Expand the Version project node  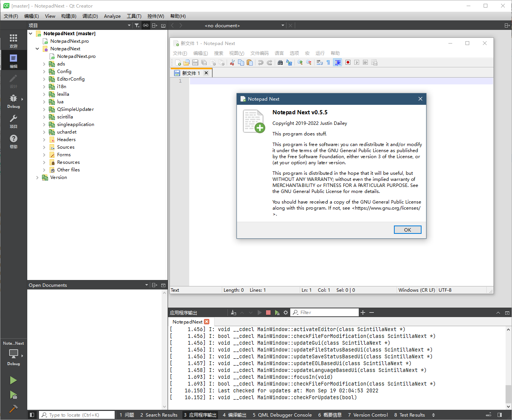(x=37, y=177)
